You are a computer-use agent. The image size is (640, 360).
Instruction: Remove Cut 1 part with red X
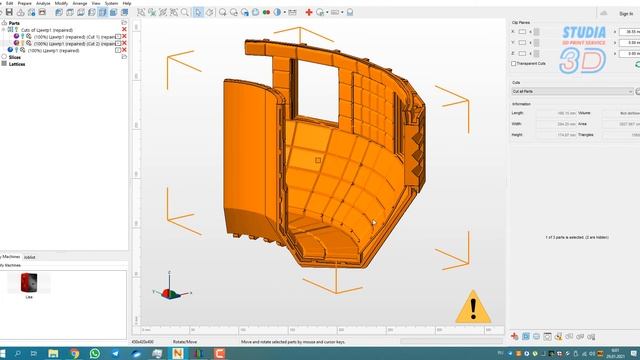(x=124, y=36)
